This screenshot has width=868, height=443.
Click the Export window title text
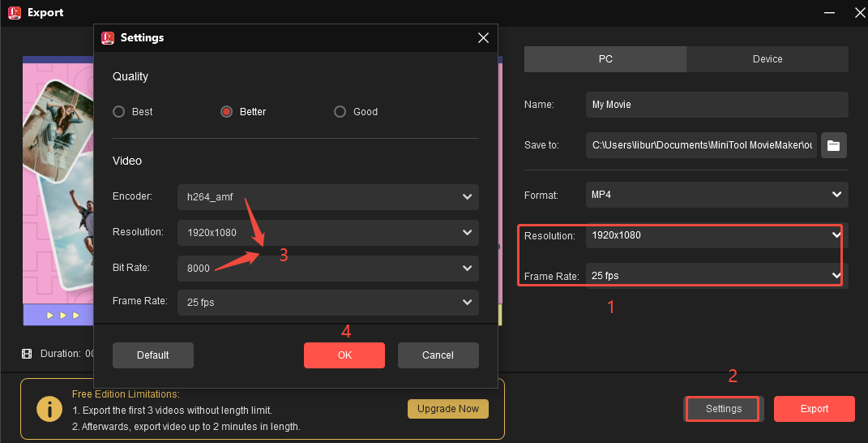click(x=45, y=12)
